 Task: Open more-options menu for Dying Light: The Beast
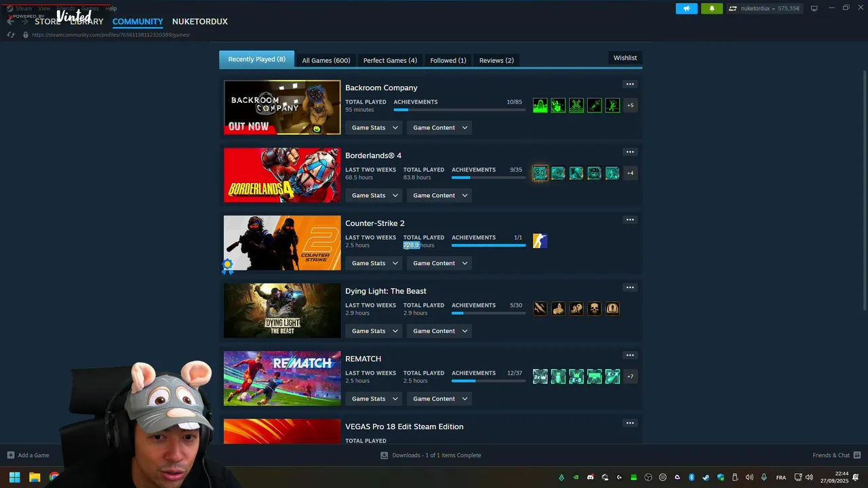pos(630,287)
